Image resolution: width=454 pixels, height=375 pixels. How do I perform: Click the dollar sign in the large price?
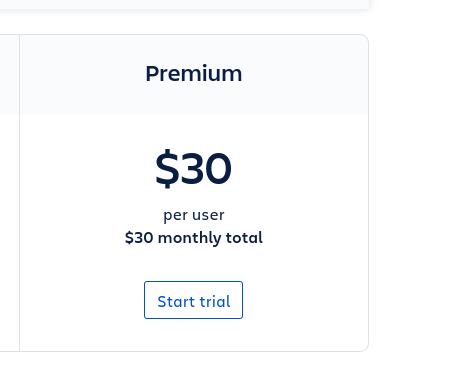coord(167,168)
